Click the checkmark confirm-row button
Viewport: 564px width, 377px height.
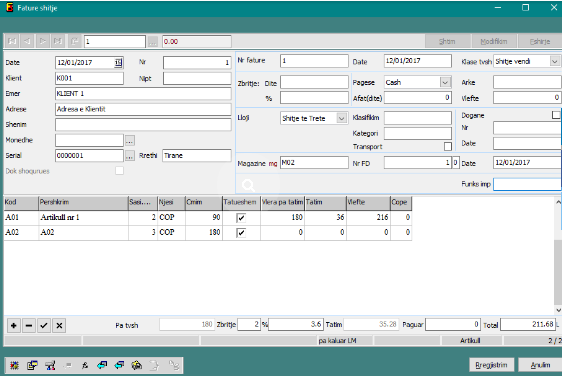44,326
